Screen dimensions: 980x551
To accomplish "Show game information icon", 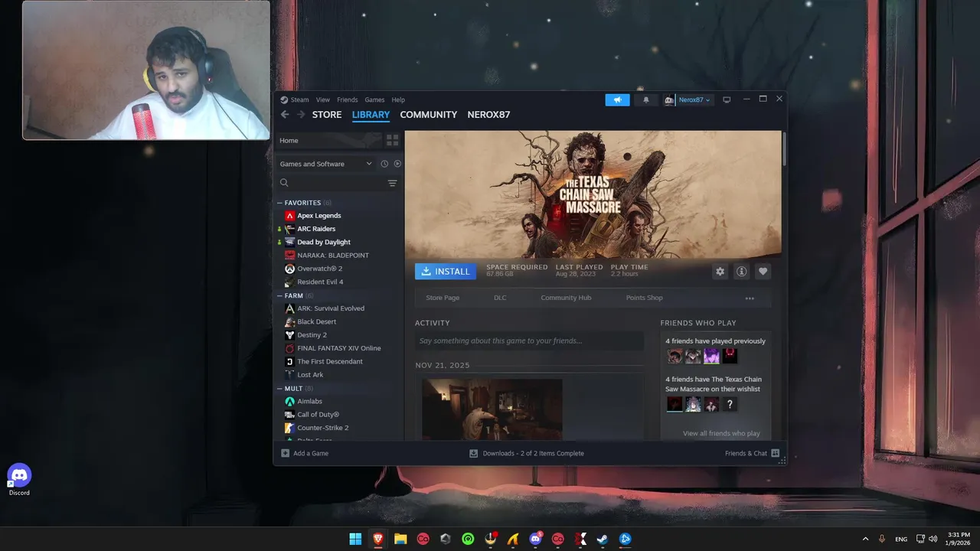I will (x=741, y=272).
